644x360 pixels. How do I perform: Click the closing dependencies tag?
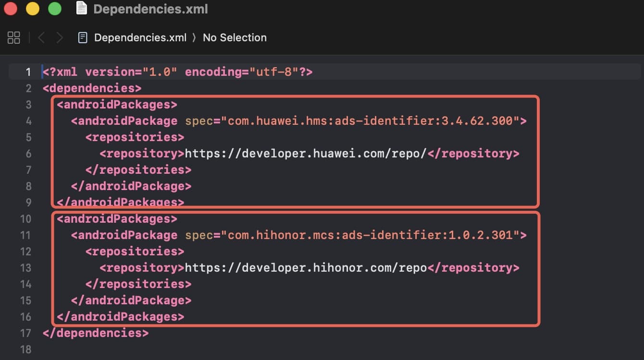click(96, 333)
